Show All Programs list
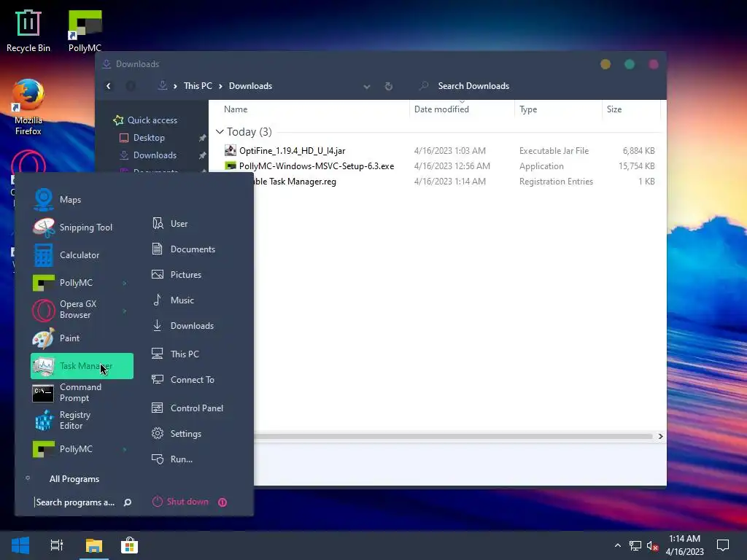The image size is (747, 560). [x=74, y=479]
